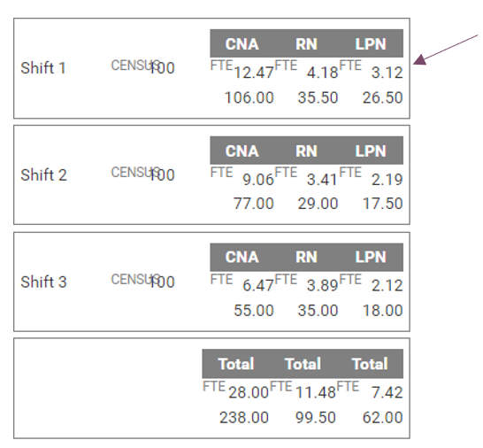Click the Shift 2 census value 100
The image size is (483, 448).
(162, 174)
